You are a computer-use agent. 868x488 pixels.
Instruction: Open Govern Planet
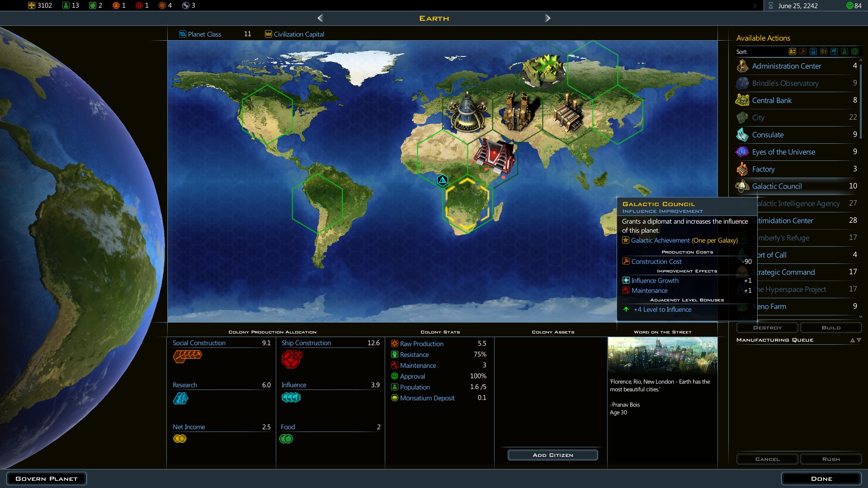click(x=47, y=479)
